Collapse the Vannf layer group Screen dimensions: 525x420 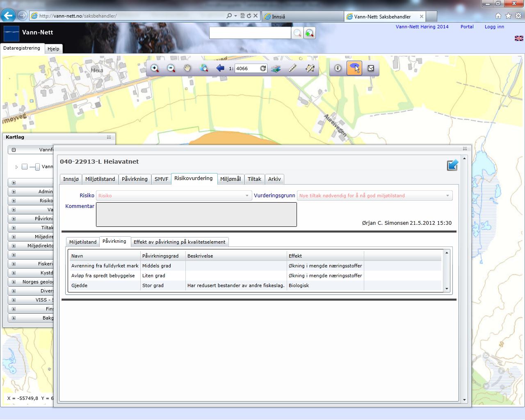point(14,150)
